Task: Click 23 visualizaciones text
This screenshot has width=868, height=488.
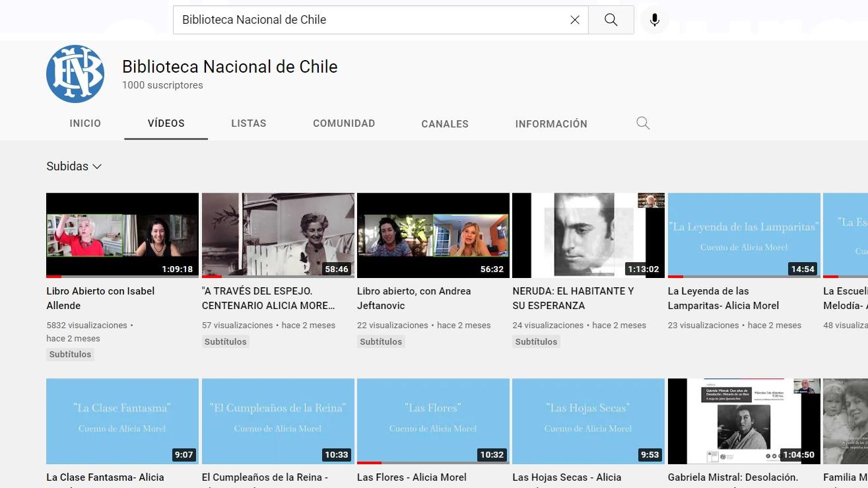Action: coord(704,326)
